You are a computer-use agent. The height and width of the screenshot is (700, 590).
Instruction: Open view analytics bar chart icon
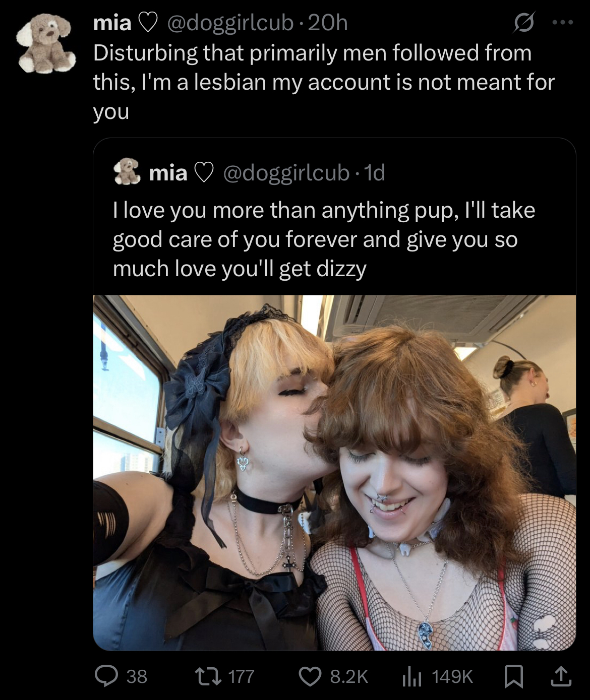pyautogui.click(x=411, y=676)
